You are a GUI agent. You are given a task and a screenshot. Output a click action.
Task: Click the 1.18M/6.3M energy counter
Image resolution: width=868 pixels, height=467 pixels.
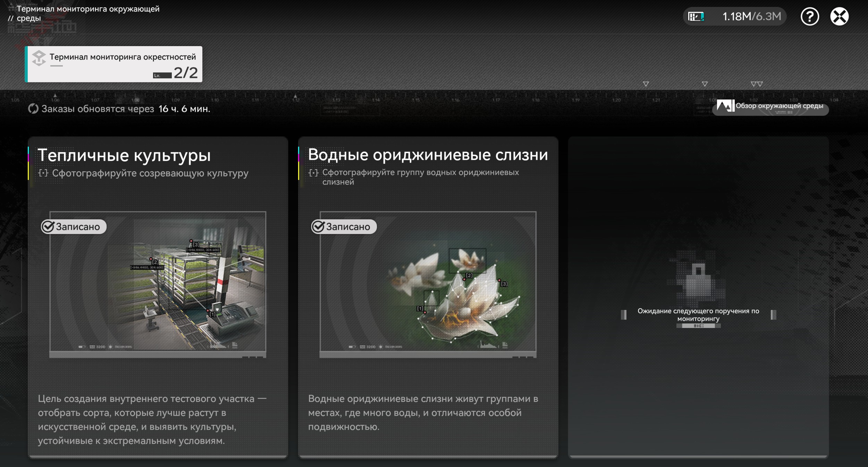point(751,17)
